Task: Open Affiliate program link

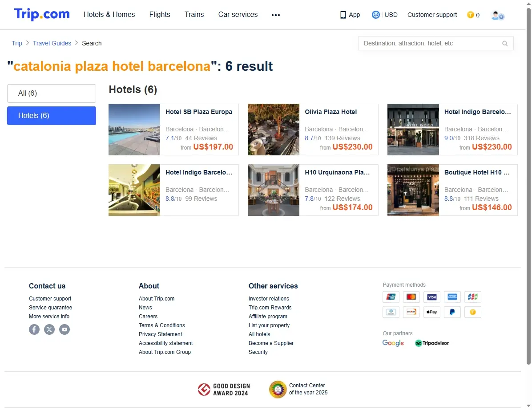Action: tap(268, 317)
